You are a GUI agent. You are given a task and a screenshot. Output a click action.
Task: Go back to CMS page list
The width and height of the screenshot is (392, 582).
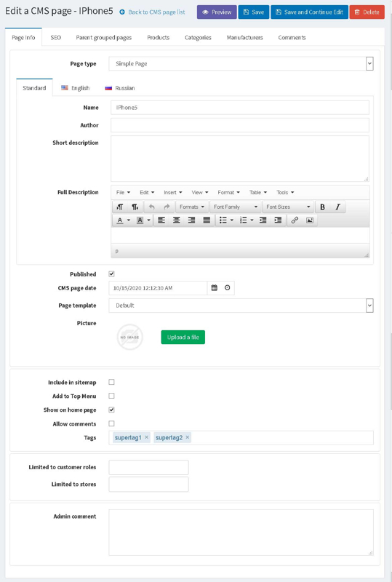point(152,12)
